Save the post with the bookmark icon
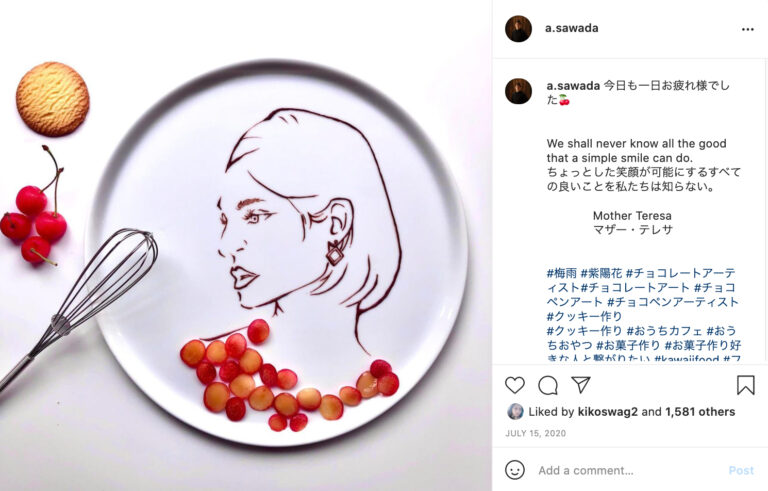 [x=745, y=385]
